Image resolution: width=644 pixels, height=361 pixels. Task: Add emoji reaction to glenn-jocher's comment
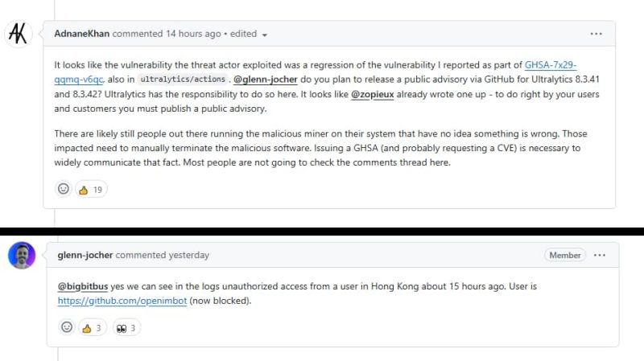coord(67,327)
